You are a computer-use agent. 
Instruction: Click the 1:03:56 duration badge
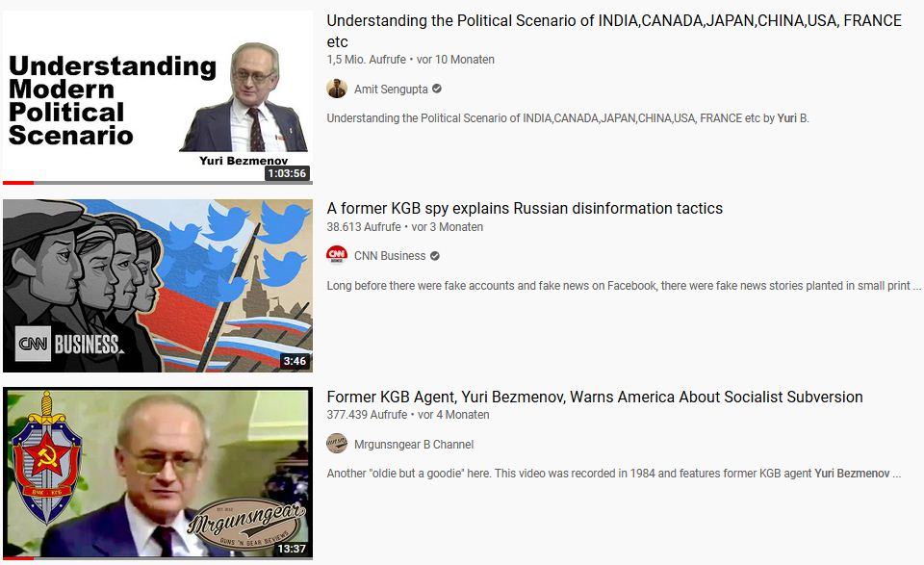287,173
